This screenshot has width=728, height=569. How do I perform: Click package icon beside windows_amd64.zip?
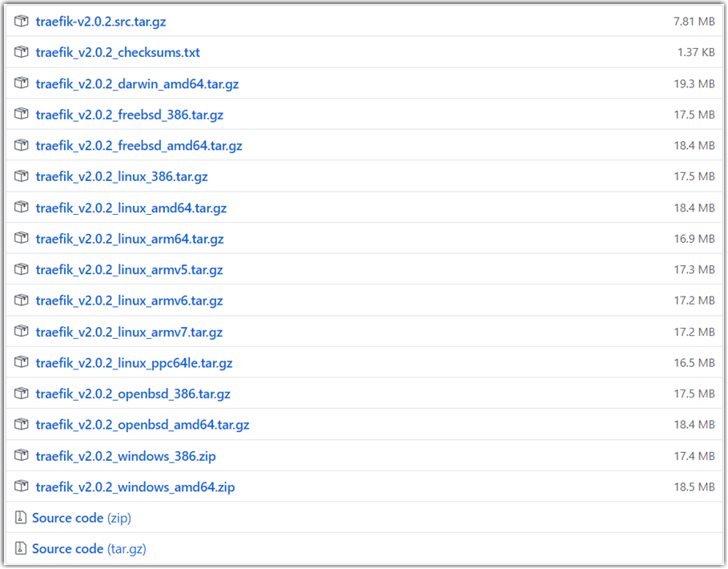tap(21, 486)
